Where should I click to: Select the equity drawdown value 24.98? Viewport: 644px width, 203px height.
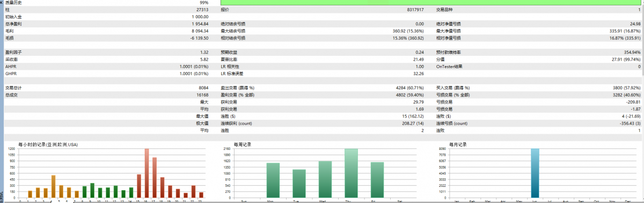coord(635,24)
